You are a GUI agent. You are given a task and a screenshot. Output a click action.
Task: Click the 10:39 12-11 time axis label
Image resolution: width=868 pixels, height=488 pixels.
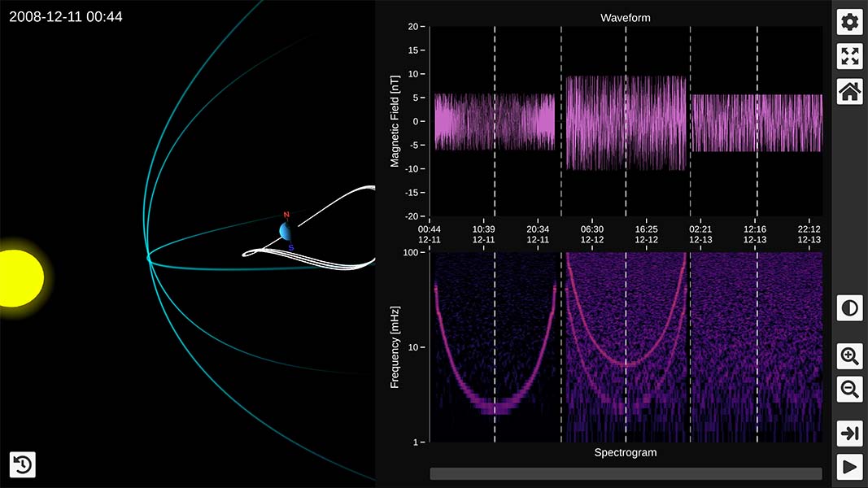(483, 234)
